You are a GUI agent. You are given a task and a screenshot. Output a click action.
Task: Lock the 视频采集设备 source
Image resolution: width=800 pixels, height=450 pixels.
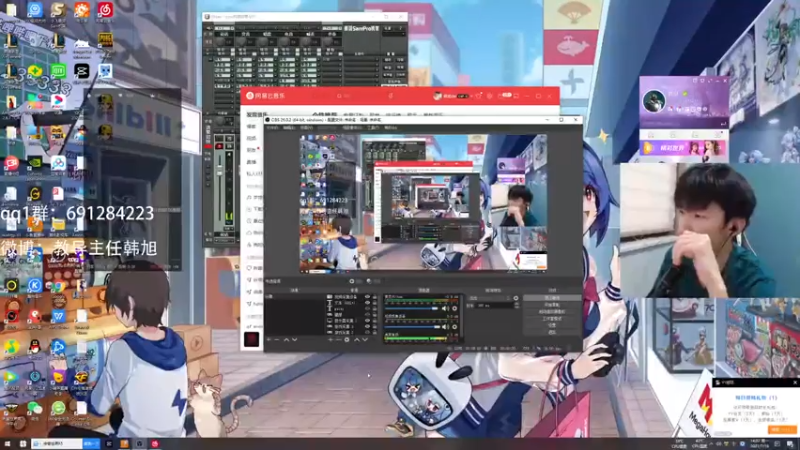(x=375, y=297)
